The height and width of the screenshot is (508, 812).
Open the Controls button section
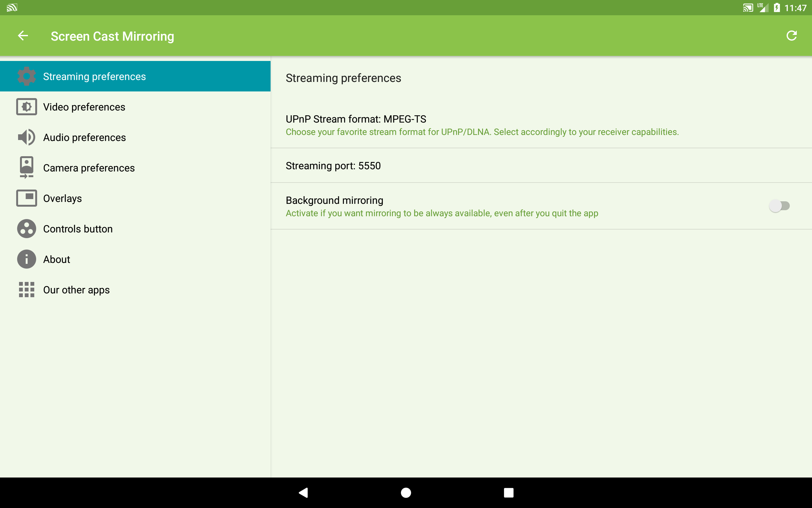135,229
